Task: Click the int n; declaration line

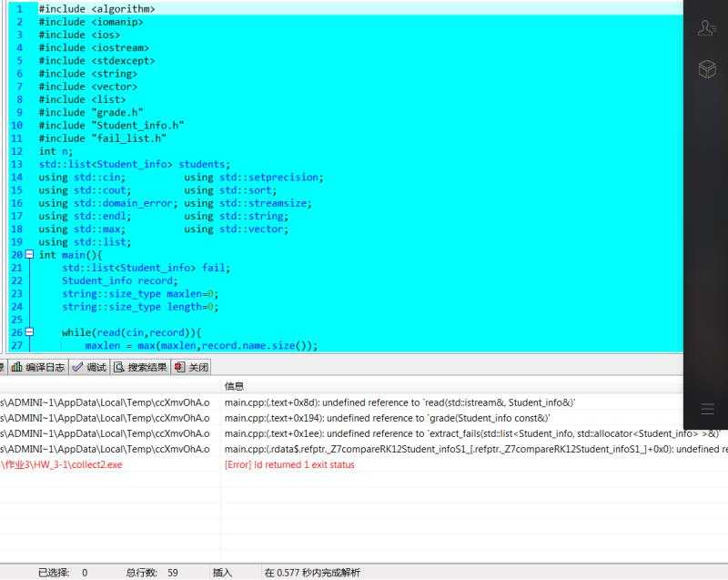Action: click(x=56, y=151)
